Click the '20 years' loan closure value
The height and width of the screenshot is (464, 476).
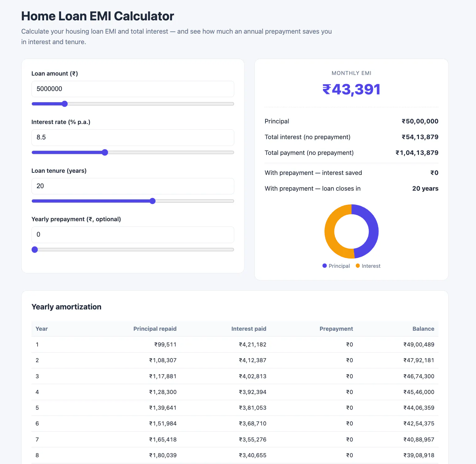[x=425, y=188]
